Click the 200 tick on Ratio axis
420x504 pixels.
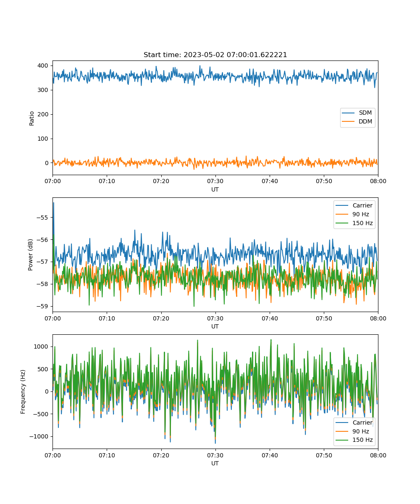tap(44, 114)
